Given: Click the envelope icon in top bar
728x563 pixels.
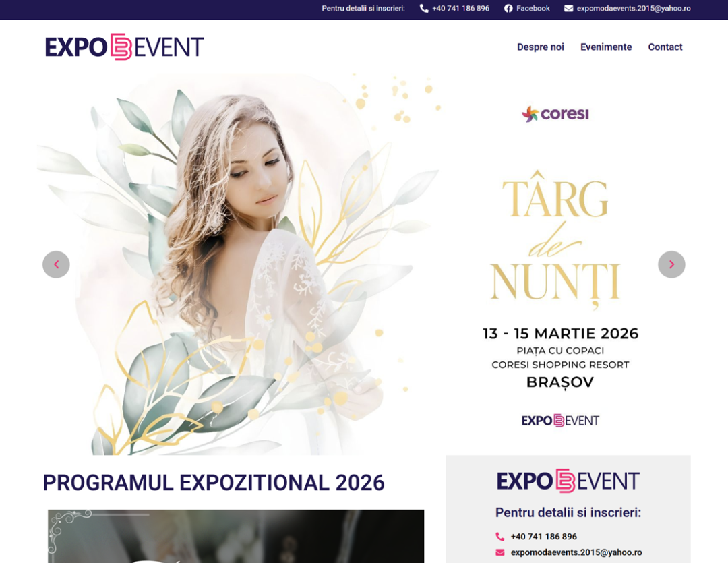Looking at the screenshot, I should [568, 8].
